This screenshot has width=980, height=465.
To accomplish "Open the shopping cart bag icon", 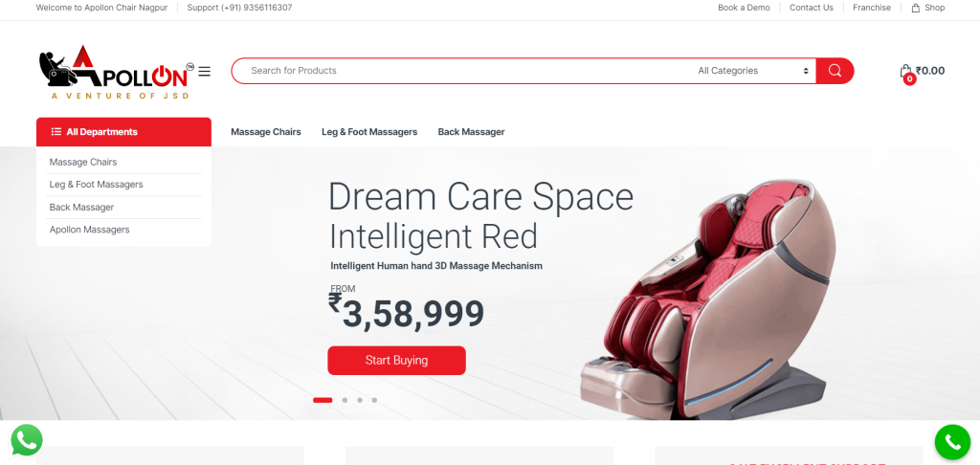I will point(905,71).
